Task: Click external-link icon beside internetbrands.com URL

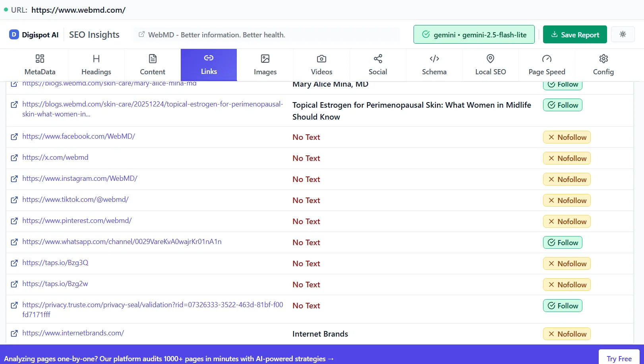Action: point(14,333)
